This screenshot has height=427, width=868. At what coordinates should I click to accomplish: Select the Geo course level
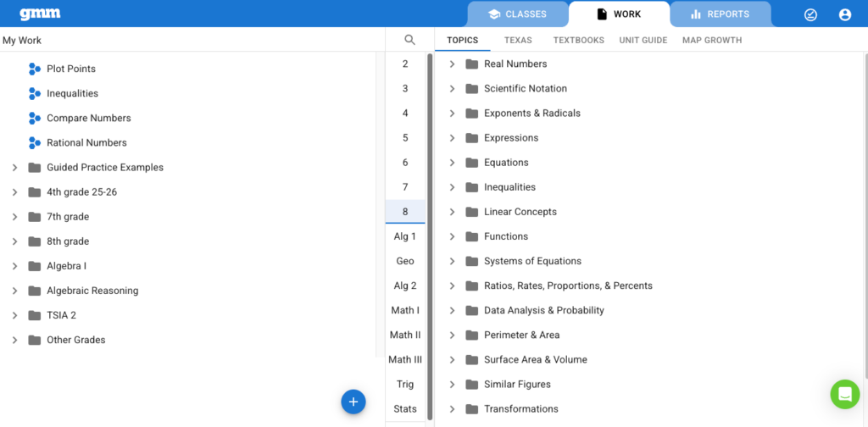point(405,261)
